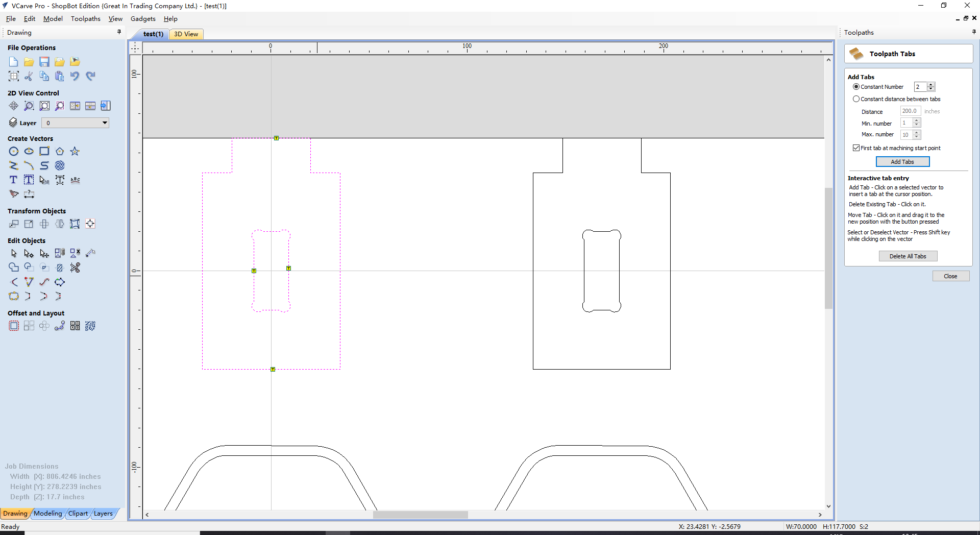The image size is (980, 535).
Task: Toggle pin on the Drawing panel
Action: pyautogui.click(x=119, y=32)
